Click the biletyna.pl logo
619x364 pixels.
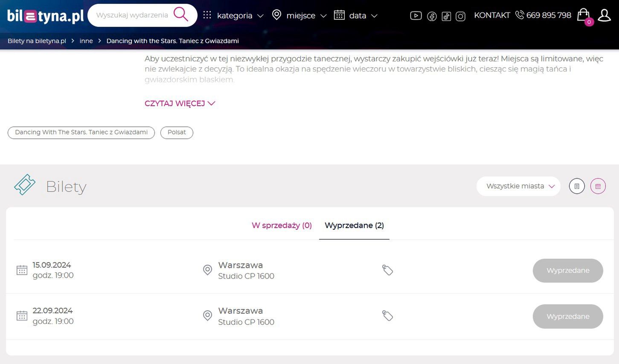click(x=45, y=16)
